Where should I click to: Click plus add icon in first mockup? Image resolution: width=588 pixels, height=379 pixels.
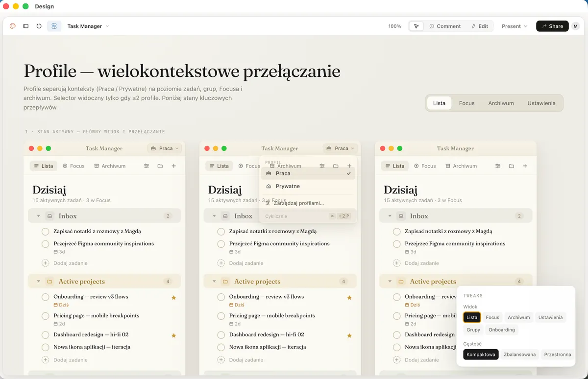tap(173, 166)
